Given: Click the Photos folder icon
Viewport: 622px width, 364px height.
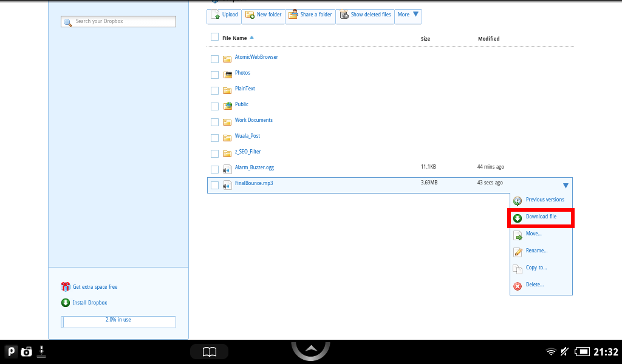Looking at the screenshot, I should tap(228, 75).
